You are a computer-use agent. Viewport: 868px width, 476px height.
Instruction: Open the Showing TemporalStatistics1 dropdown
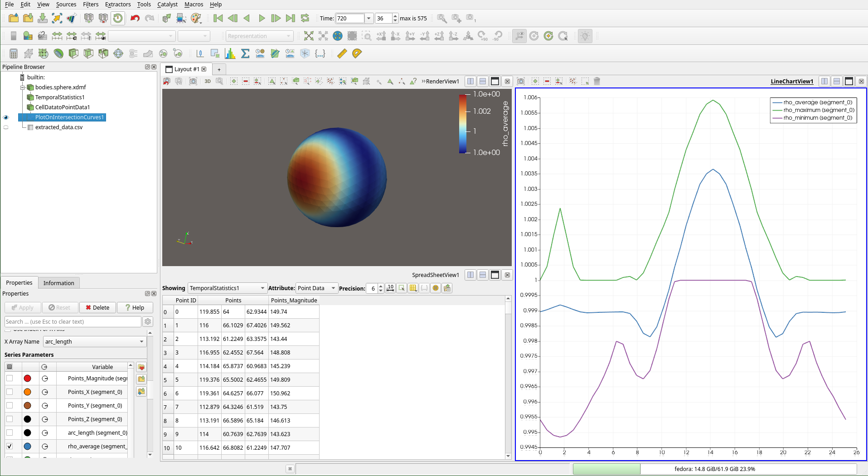tap(227, 288)
